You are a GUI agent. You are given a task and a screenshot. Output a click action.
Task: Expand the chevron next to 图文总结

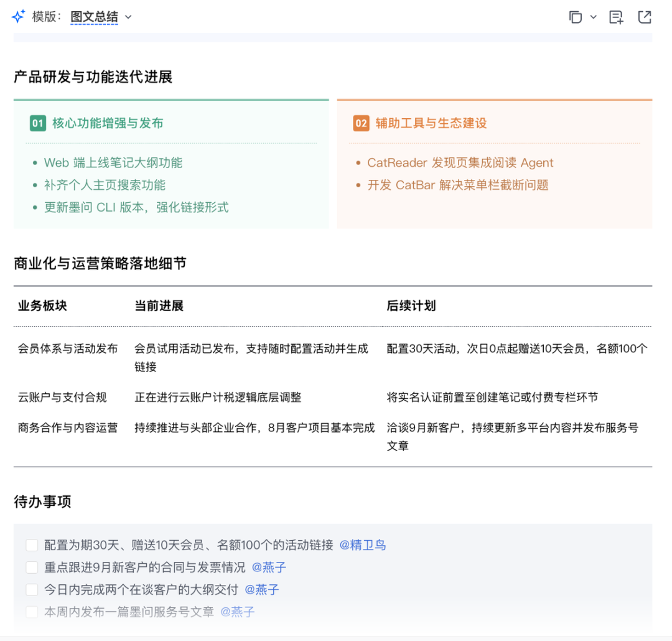[128, 17]
